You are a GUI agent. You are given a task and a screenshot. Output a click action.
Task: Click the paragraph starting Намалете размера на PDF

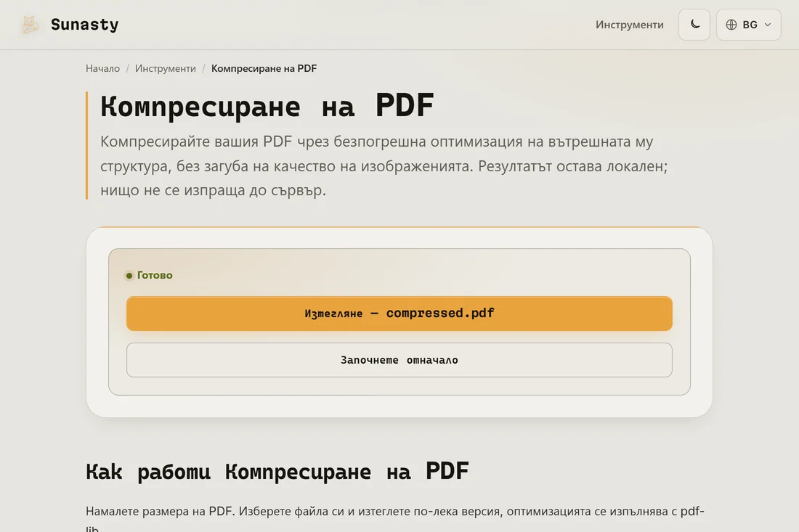coord(395,517)
